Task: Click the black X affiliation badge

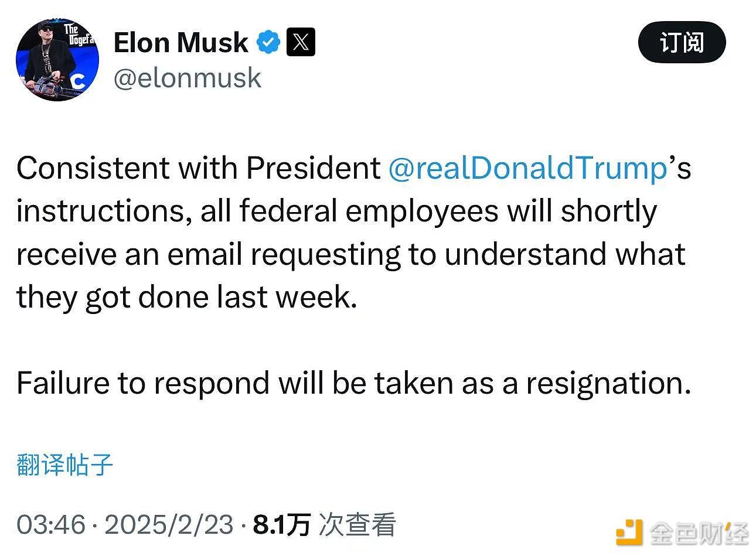Action: (x=301, y=42)
